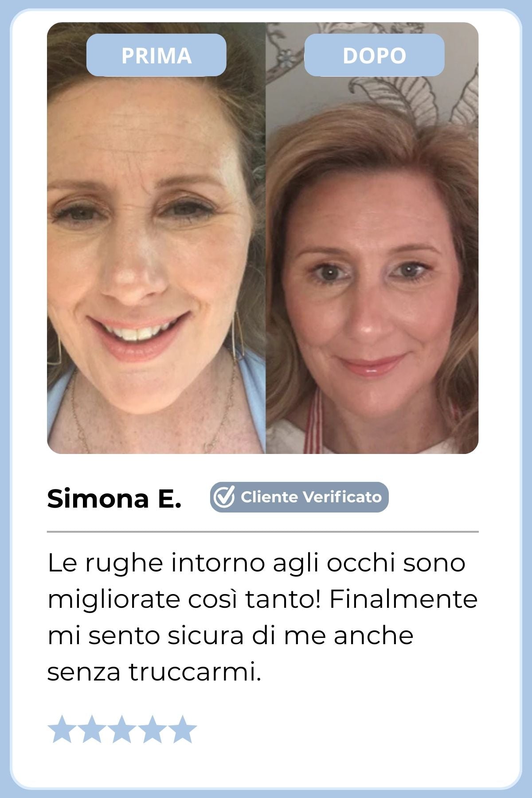Click the Cliente Verificato badge text
Viewport: 532px width, 798px height.
[x=311, y=497]
